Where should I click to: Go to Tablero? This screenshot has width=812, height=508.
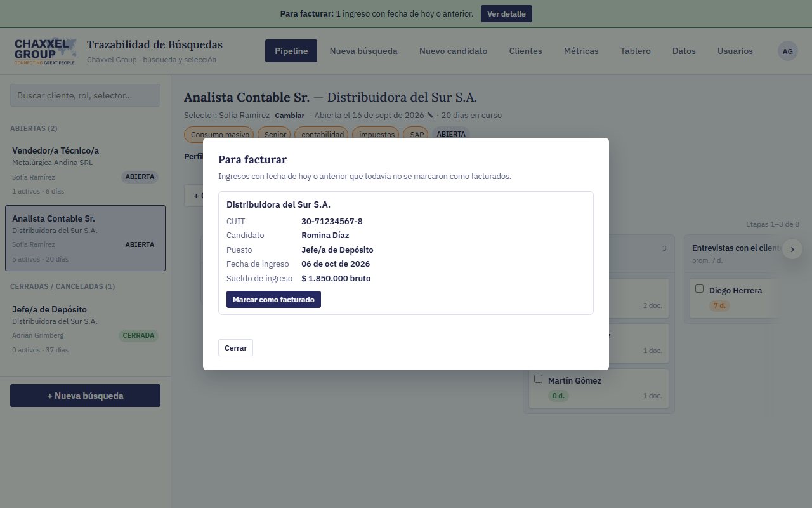point(636,51)
